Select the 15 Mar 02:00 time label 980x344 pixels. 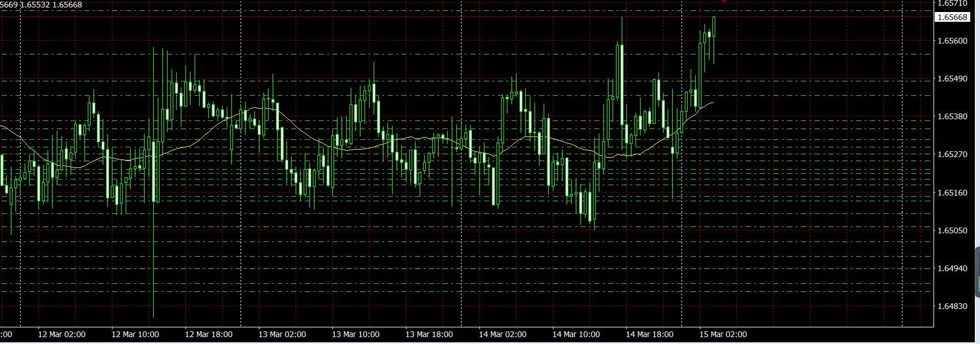click(x=723, y=334)
